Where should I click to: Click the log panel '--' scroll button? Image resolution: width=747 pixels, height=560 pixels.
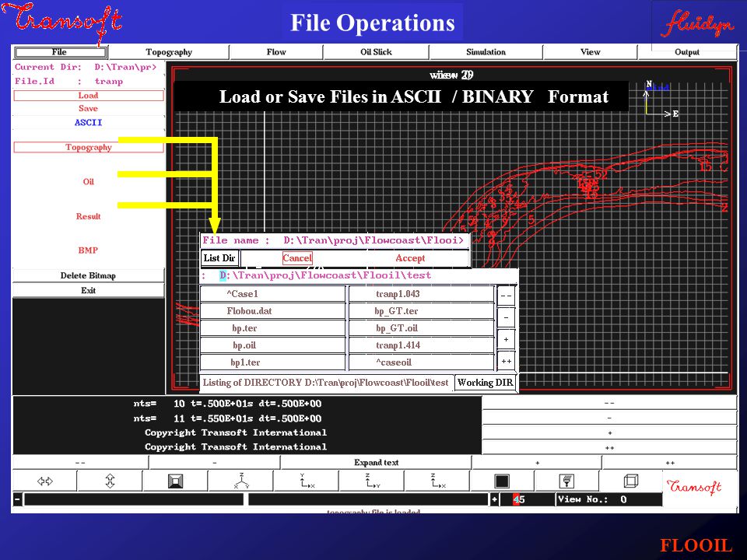[x=610, y=403]
